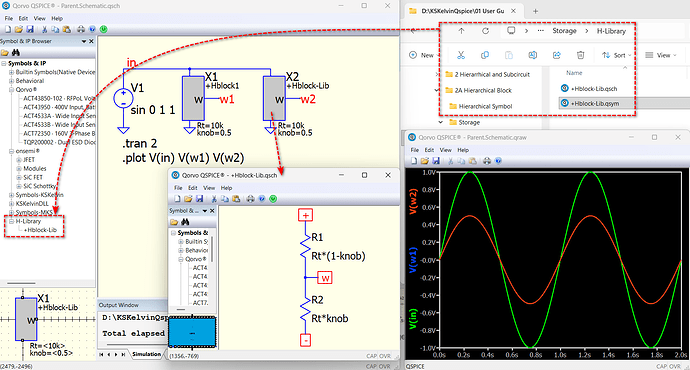Click binoculars icon in +Hblock-Lib.qsch symbol browser
Image resolution: width=690 pixels, height=370 pixels.
pyautogui.click(x=185, y=222)
